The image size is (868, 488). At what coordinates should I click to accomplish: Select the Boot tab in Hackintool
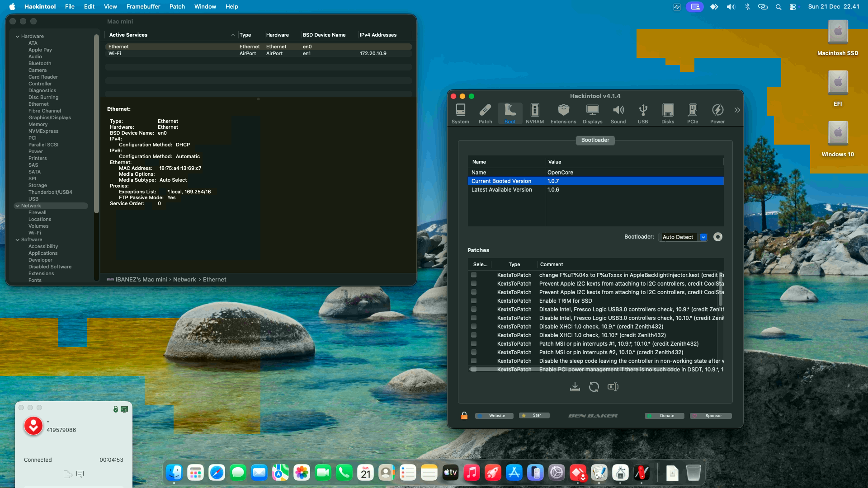click(x=510, y=113)
